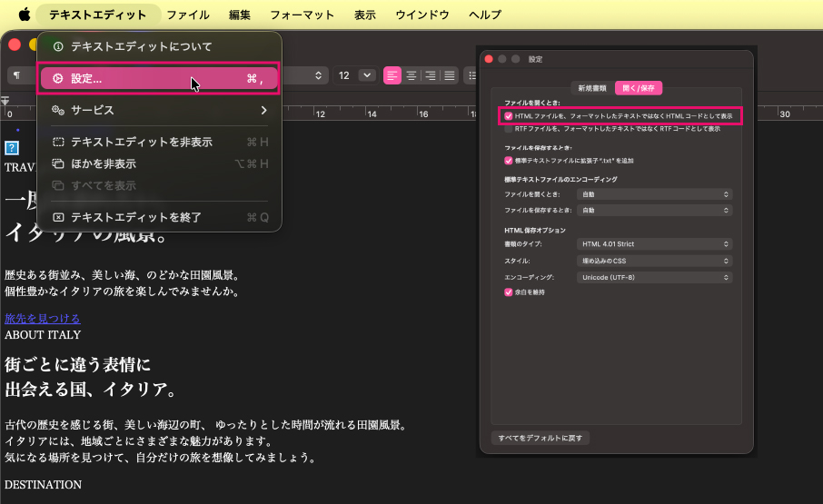Expand the サービス submenu
Image resolution: width=823 pixels, height=504 pixels.
(159, 110)
